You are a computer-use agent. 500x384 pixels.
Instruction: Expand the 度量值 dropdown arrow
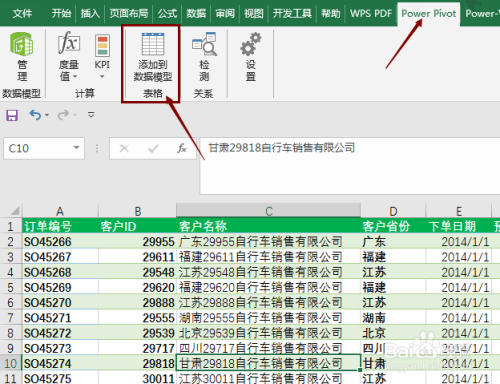[x=75, y=77]
